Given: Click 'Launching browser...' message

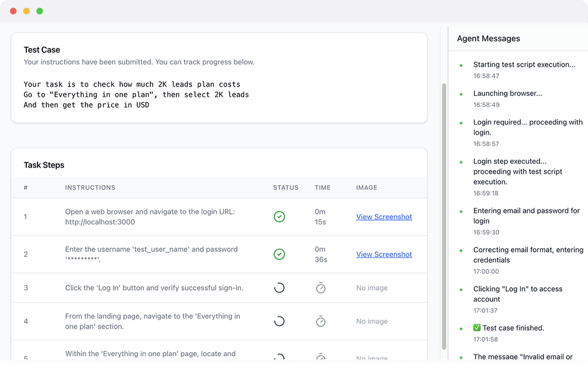Looking at the screenshot, I should tap(508, 93).
